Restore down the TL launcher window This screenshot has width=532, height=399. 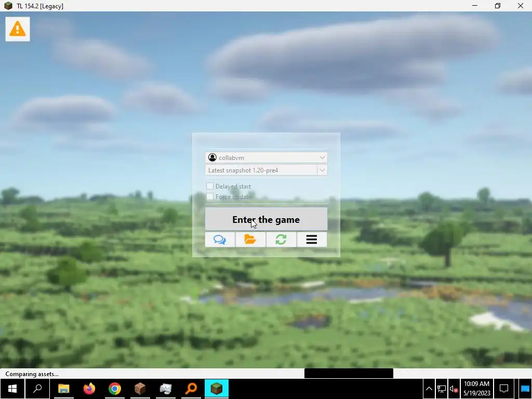[497, 6]
